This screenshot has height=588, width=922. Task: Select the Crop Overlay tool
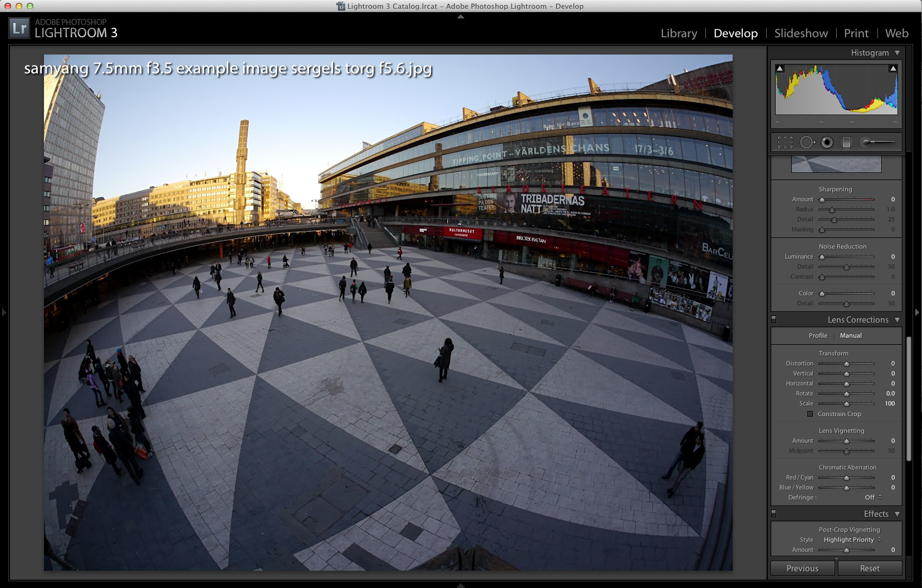pyautogui.click(x=785, y=142)
